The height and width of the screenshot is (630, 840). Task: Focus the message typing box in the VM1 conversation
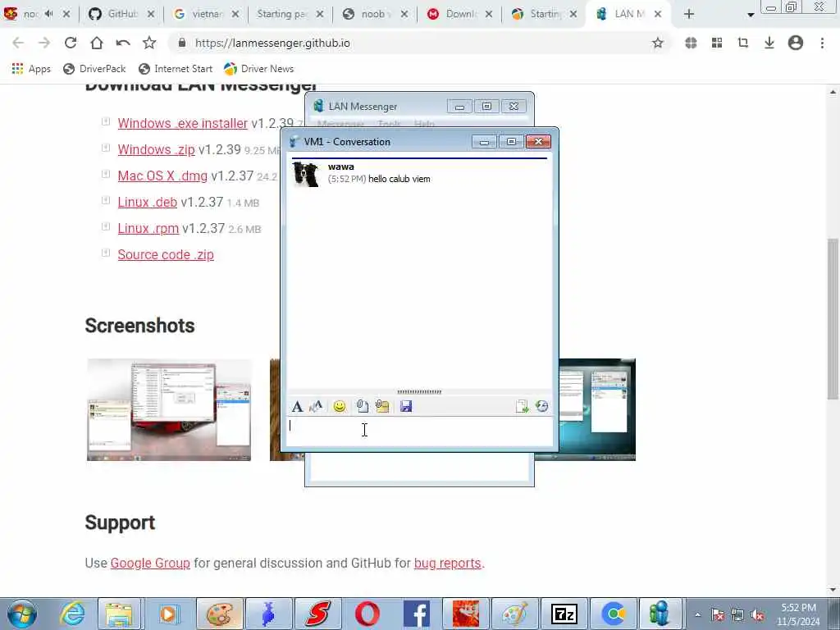419,431
